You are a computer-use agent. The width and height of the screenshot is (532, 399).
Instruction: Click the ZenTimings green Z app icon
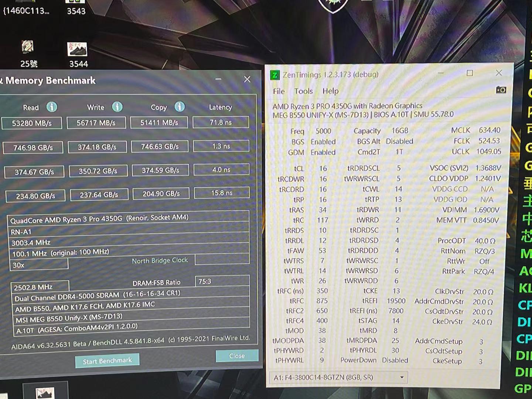point(274,75)
